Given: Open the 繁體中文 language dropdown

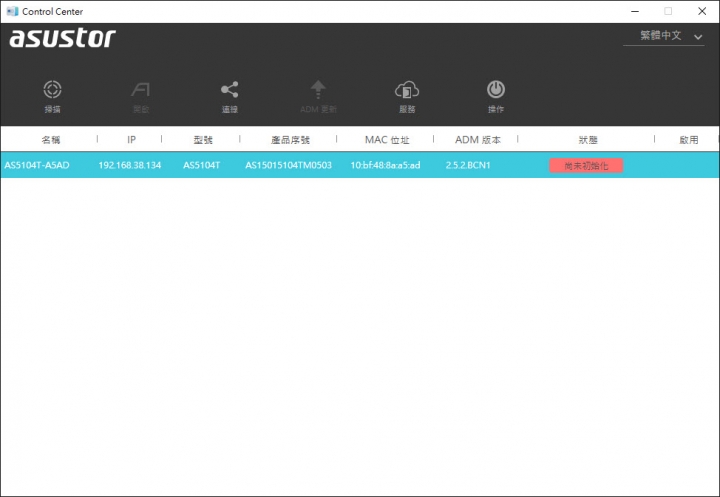Looking at the screenshot, I should (x=664, y=36).
